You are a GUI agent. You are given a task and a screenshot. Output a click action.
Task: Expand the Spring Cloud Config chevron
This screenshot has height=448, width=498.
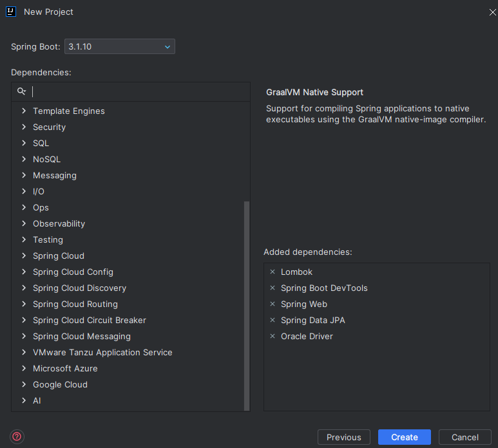tap(24, 272)
